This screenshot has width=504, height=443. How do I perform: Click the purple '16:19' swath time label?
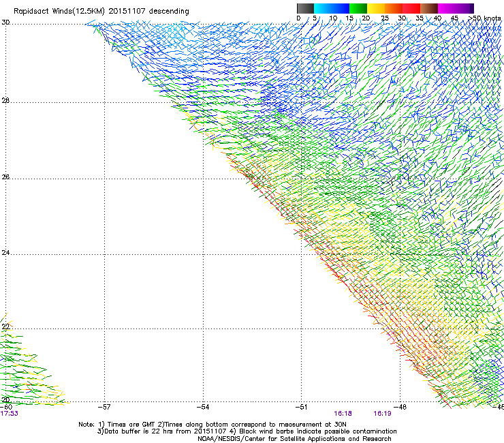tap(382, 414)
